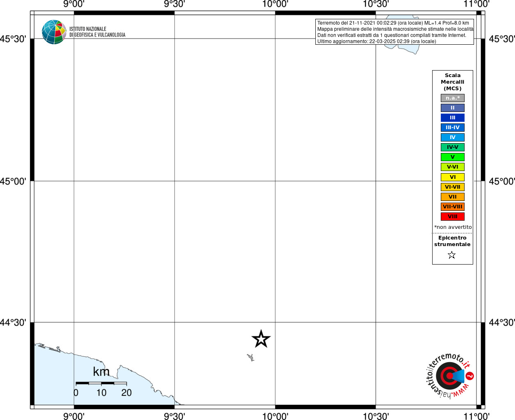Click the bottom axis label 9°30'

(x=174, y=416)
